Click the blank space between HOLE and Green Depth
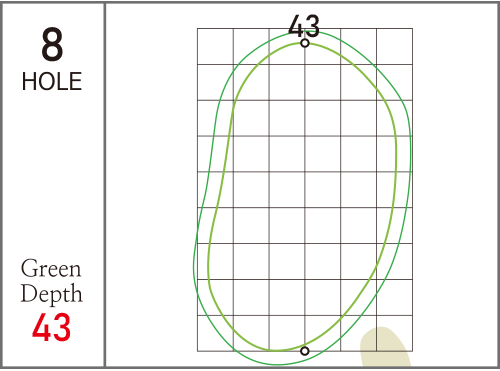The width and height of the screenshot is (500, 371). coord(52,173)
